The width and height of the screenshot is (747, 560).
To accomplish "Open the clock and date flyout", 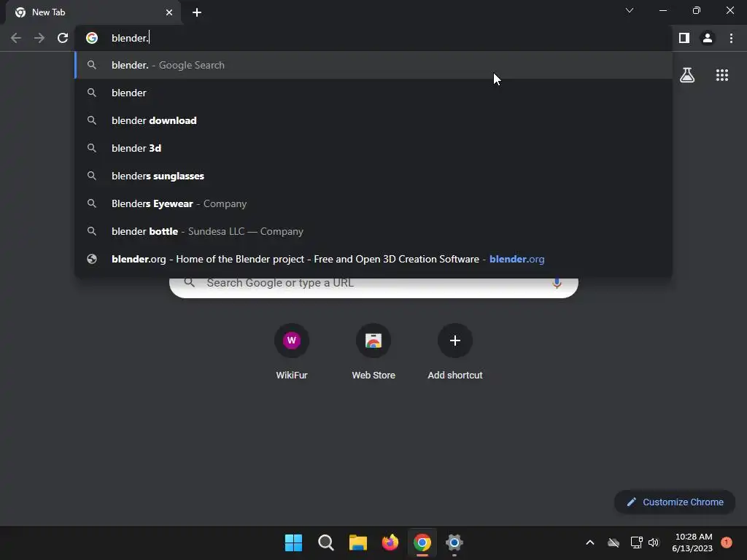I will tap(692, 542).
